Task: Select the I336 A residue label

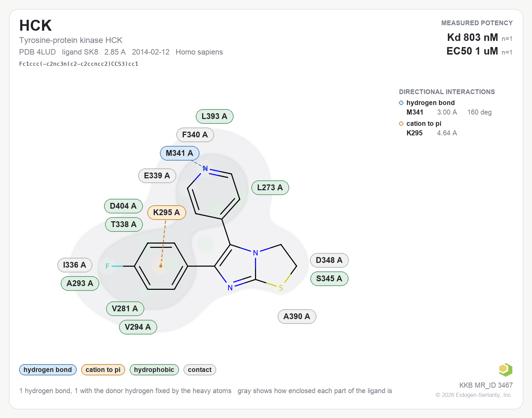Action: [x=75, y=265]
